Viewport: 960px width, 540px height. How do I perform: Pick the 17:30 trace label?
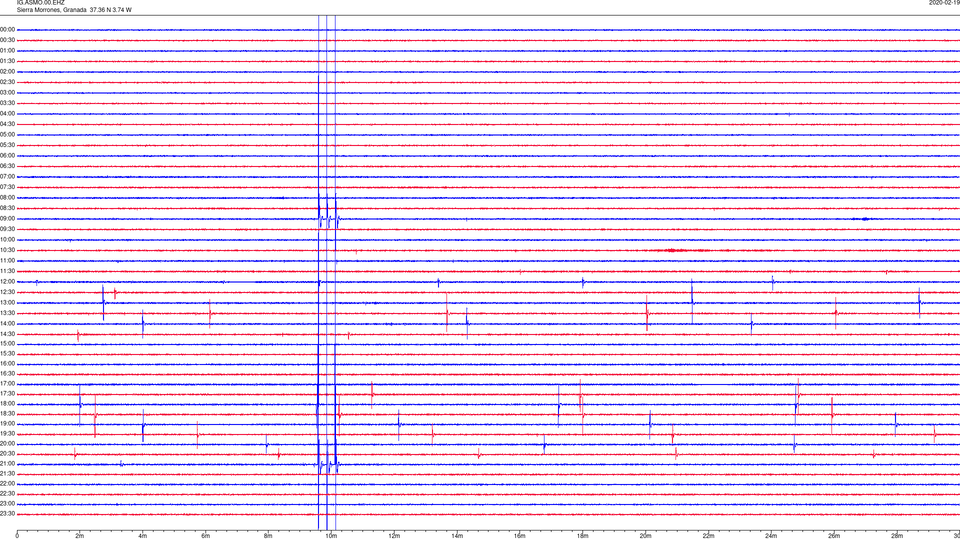coord(7,394)
